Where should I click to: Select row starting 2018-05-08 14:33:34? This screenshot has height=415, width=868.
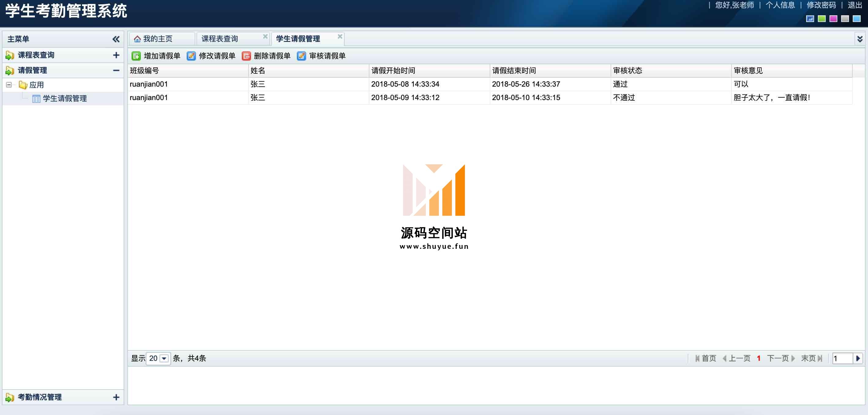click(490, 84)
